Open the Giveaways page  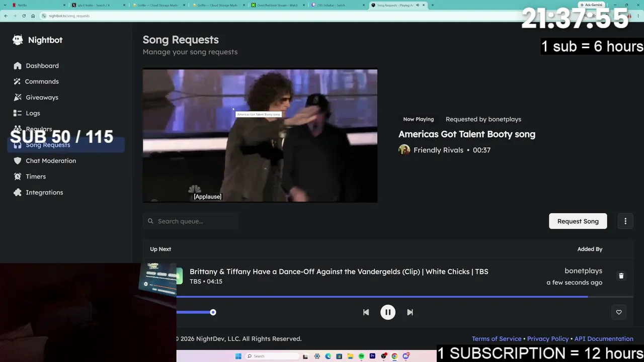pyautogui.click(x=42, y=98)
